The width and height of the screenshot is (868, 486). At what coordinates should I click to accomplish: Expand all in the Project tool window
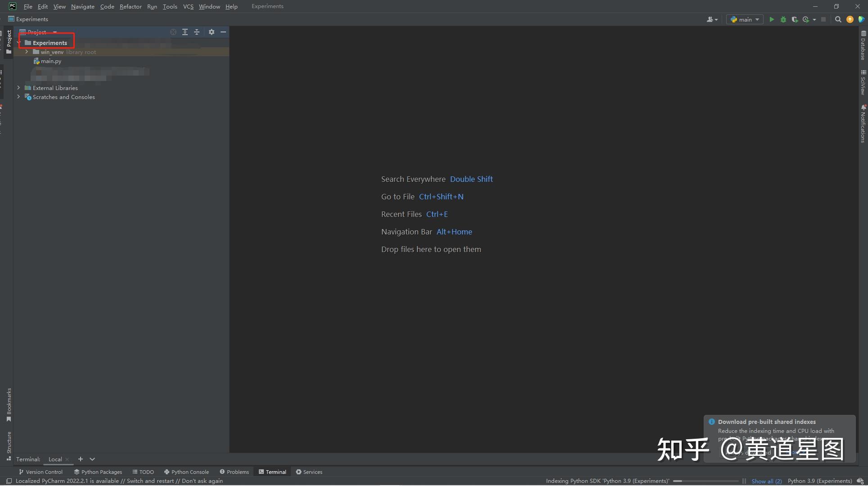tap(185, 32)
